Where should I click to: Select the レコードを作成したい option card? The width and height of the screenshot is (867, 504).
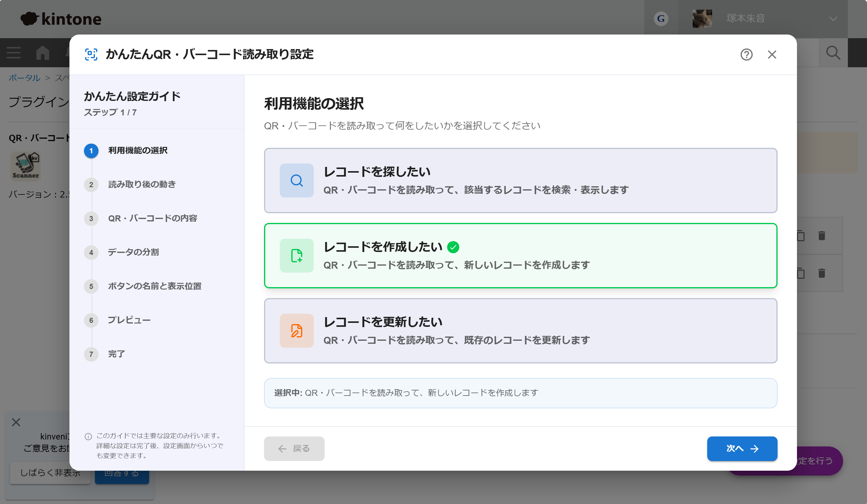click(x=520, y=255)
